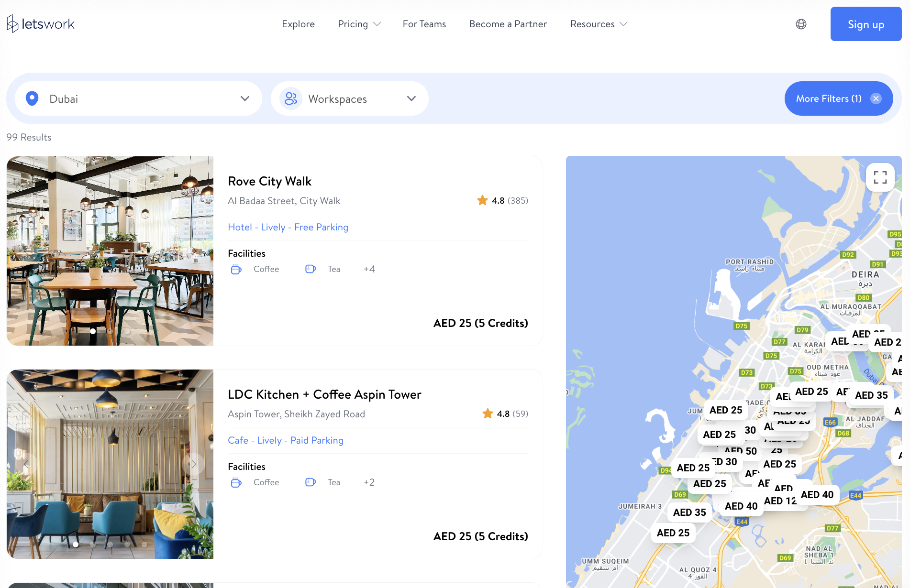Screen dimensions: 910x588
Task: Expand the Resources menu
Action: coord(599,24)
